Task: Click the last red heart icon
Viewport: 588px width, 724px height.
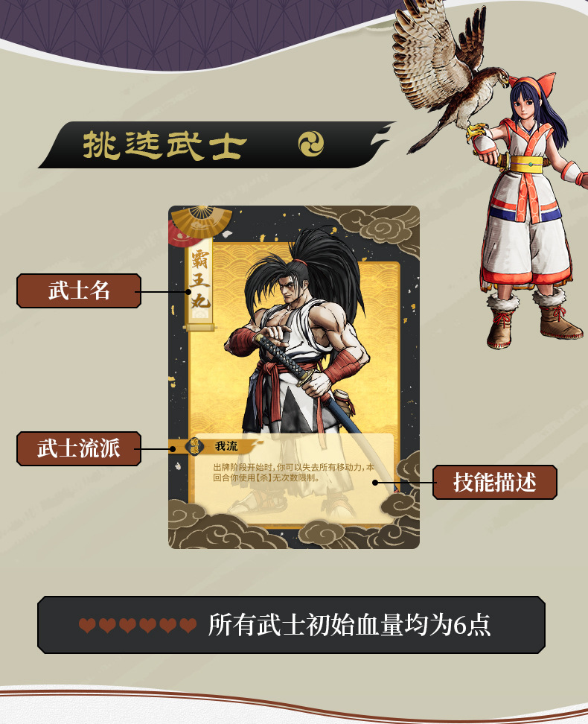Action: point(188,625)
